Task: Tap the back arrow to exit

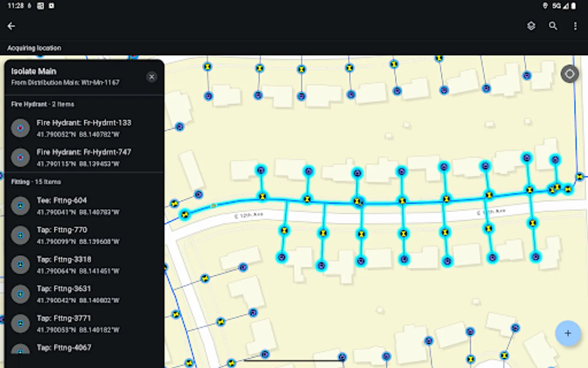Action: [11, 26]
